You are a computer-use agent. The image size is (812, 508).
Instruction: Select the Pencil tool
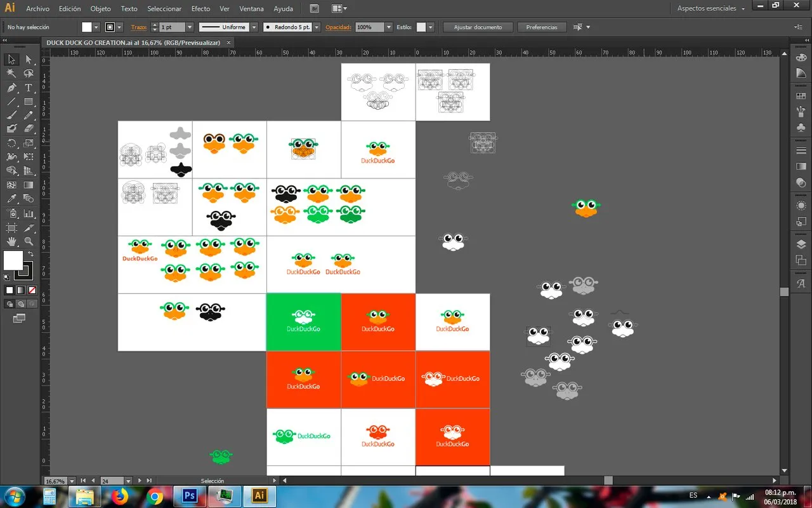[x=29, y=116]
